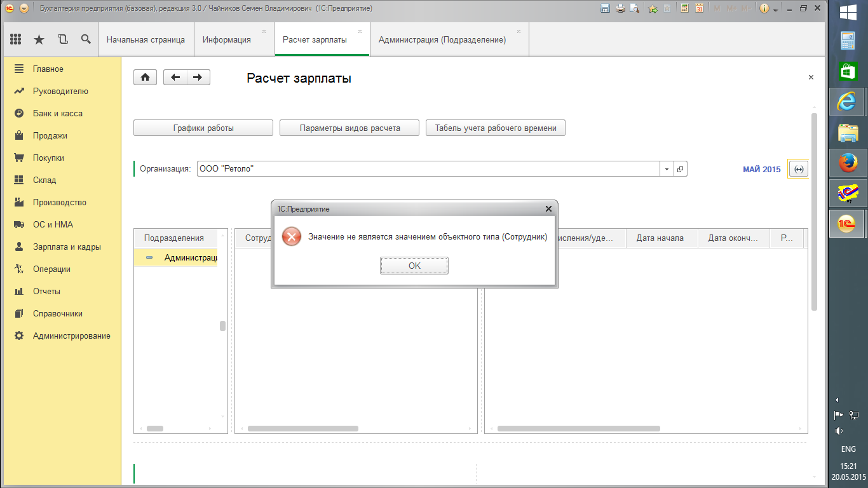The image size is (868, 488).
Task: Click OK in the error dialog
Action: tap(414, 266)
